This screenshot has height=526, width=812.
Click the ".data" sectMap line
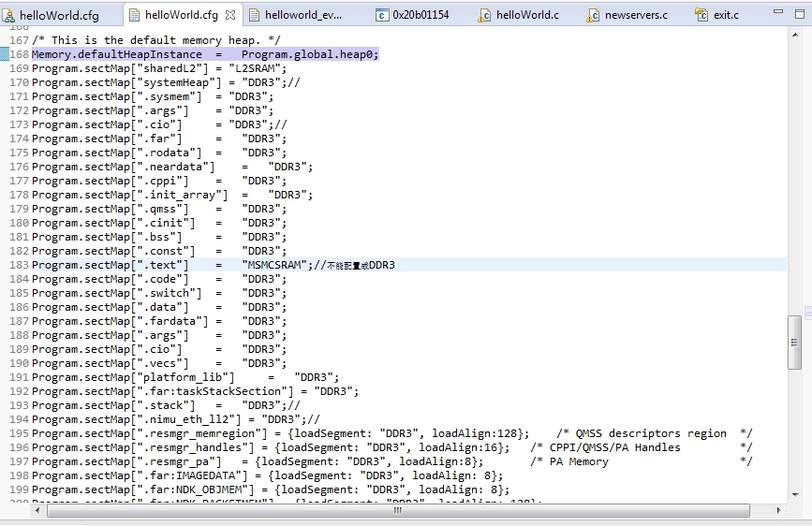[159, 307]
